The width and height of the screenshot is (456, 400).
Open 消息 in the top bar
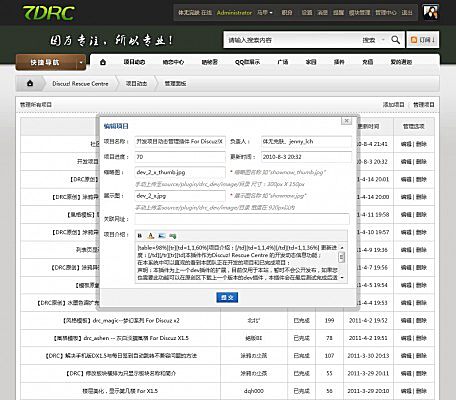coord(322,13)
